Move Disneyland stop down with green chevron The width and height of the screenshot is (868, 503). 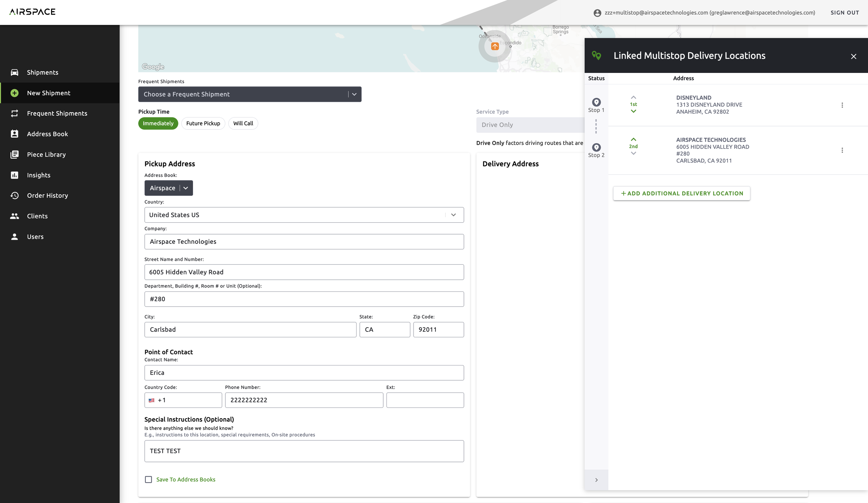pyautogui.click(x=633, y=111)
